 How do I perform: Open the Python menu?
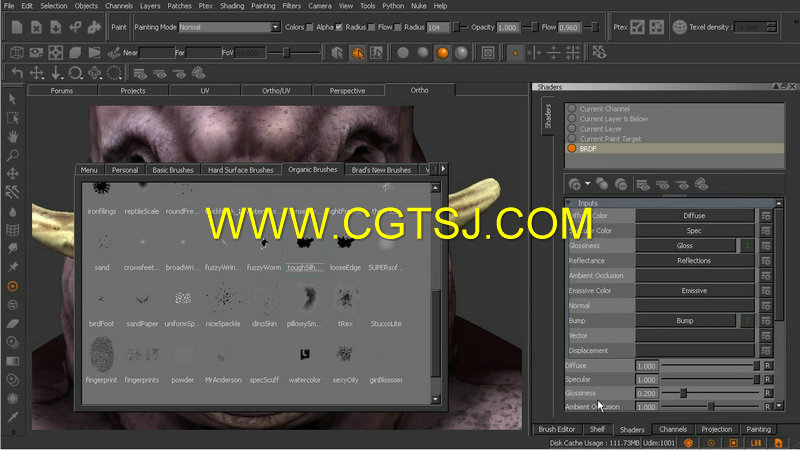[393, 6]
